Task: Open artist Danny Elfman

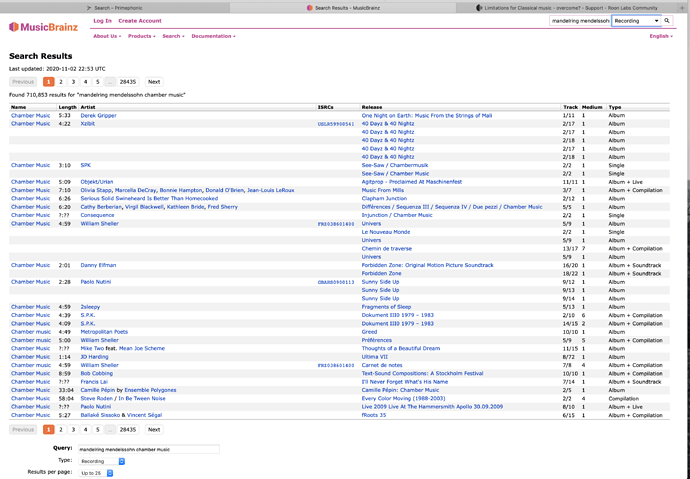Action: [x=98, y=265]
